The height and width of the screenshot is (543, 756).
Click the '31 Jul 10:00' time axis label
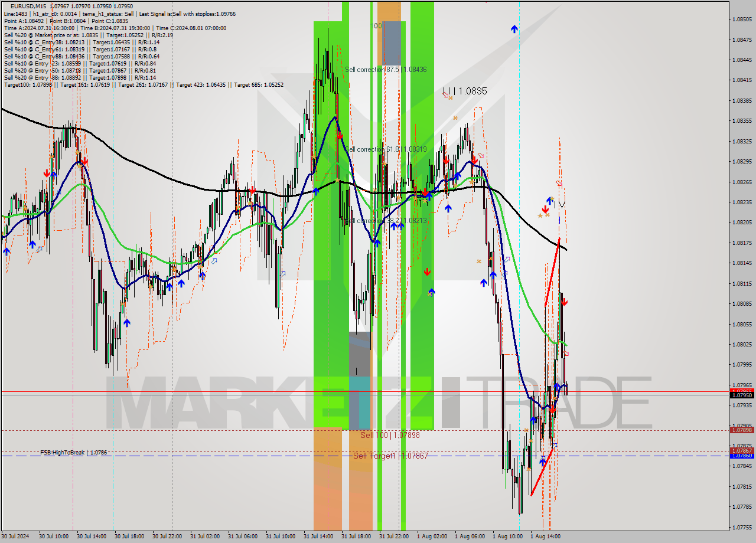281,537
